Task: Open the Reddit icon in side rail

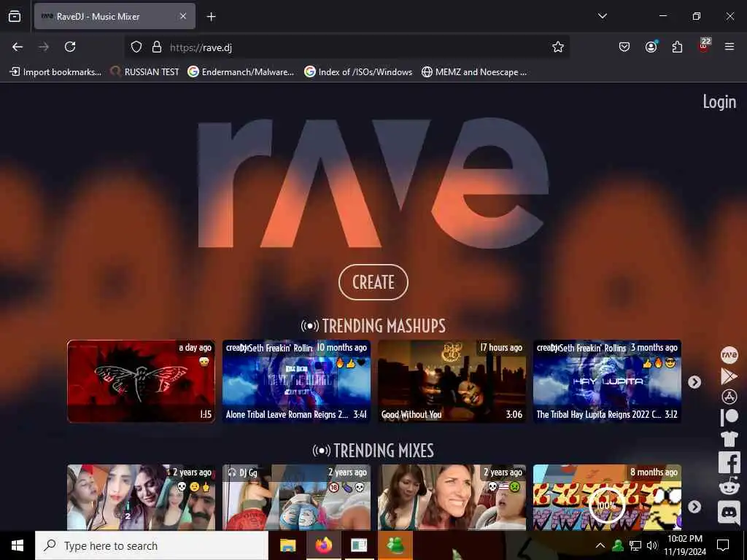Action: (x=729, y=487)
